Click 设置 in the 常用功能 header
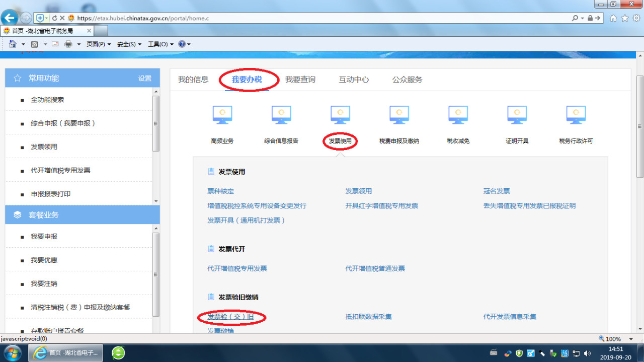This screenshot has height=362, width=644. (x=145, y=79)
